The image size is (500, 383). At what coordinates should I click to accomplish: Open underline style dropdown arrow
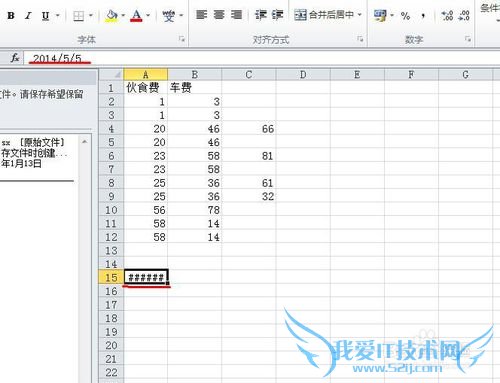click(x=58, y=15)
